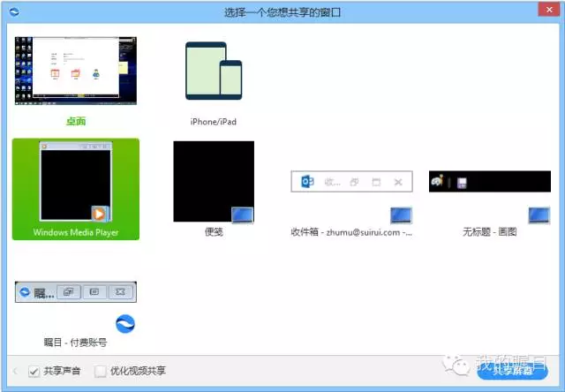Screen dimensions: 565x392
Task: Close the share window dialog
Action: pos(551,11)
